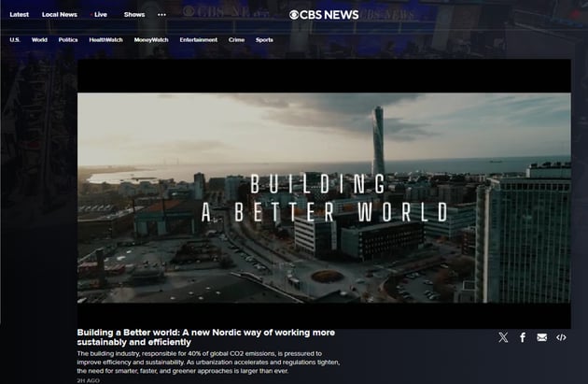Screen dimensions: 588x384
Task: Open the CBS News logo homepage
Action: tap(324, 15)
